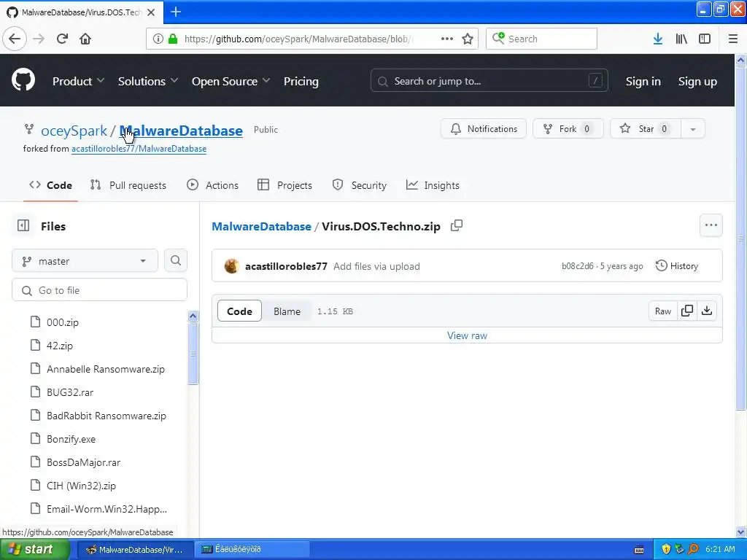Open acastillorobles77/MalwareDatabase source repo link
The height and width of the screenshot is (560, 747).
coord(139,149)
